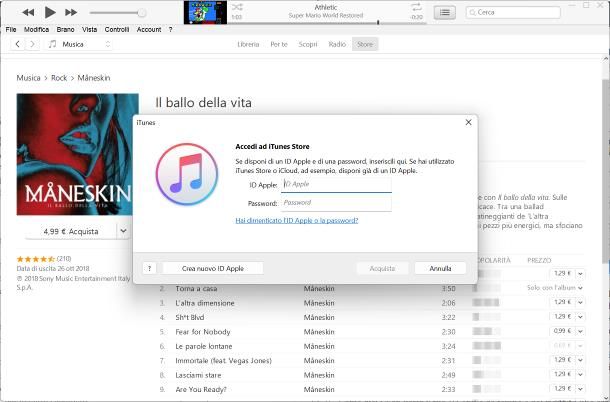Screen dimensions: 610x402
Task: Select the track L'altra dimensione
Action: (x=205, y=303)
